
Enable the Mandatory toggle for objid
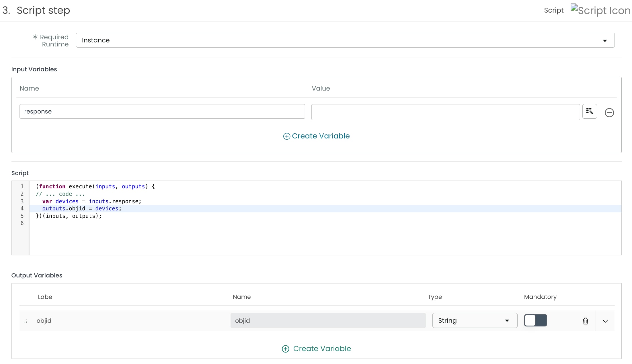[x=535, y=320]
